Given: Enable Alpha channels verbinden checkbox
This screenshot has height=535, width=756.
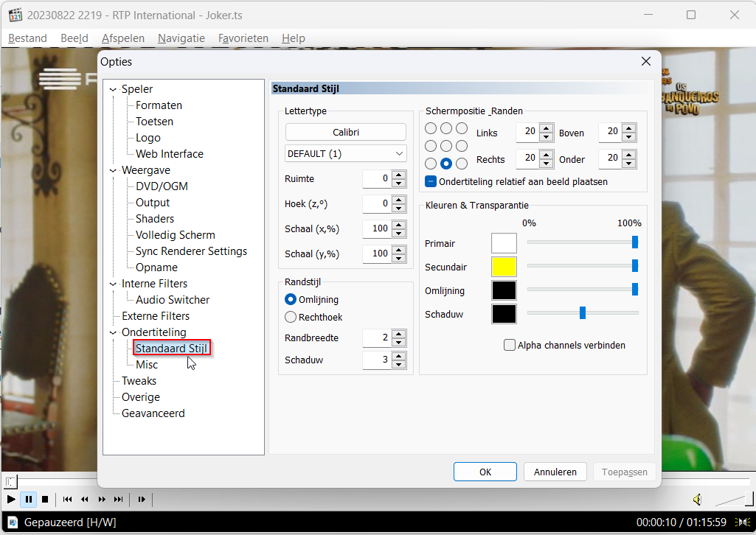Looking at the screenshot, I should click(x=510, y=345).
